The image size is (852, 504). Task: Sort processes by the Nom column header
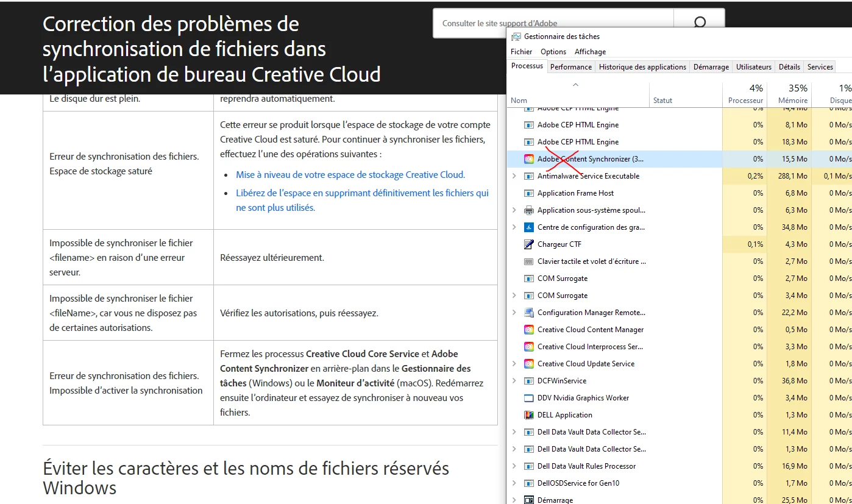578,94
